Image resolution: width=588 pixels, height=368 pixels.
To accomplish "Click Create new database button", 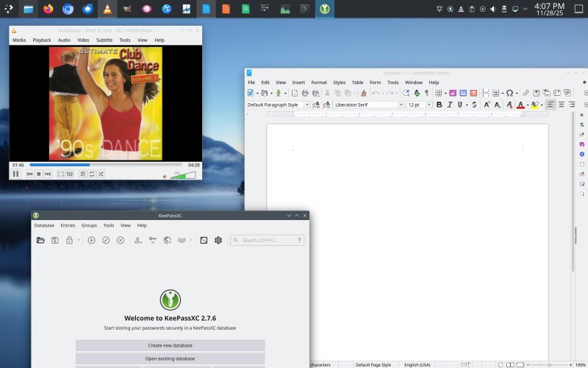I will 170,345.
